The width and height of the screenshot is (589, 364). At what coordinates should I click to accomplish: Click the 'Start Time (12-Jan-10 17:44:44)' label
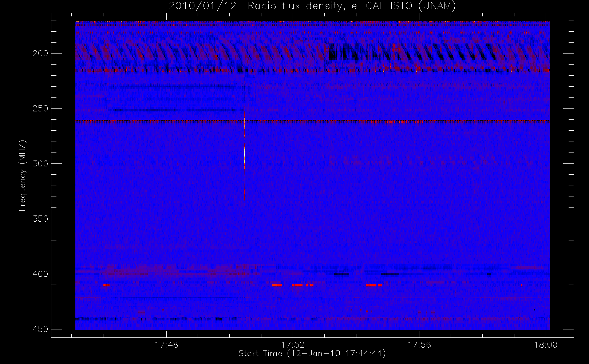[312, 353]
